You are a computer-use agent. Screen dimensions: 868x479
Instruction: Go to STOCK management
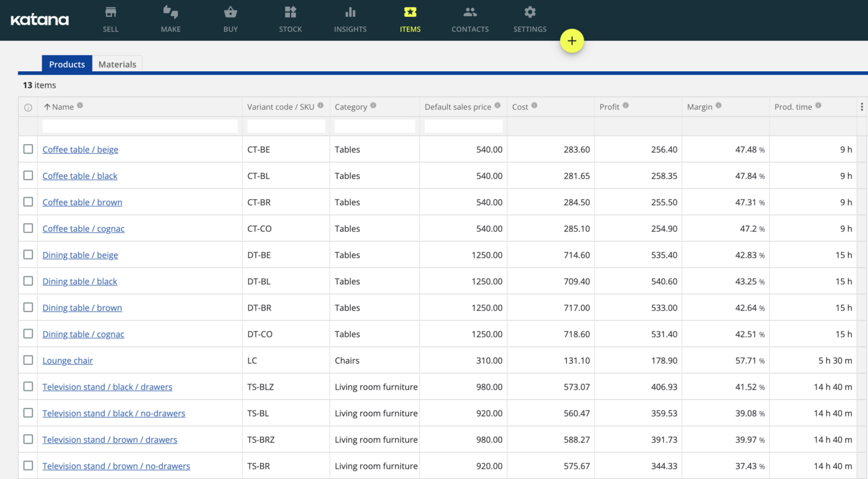point(291,19)
